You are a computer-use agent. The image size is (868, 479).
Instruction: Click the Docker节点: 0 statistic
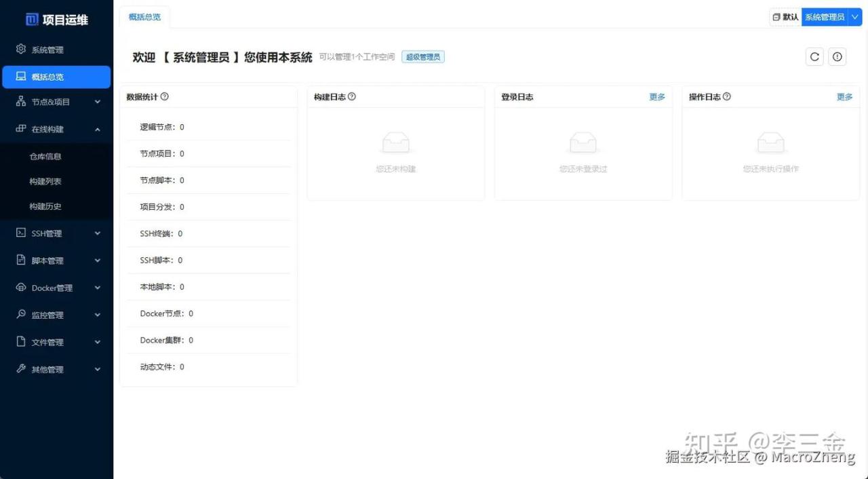pyautogui.click(x=167, y=313)
